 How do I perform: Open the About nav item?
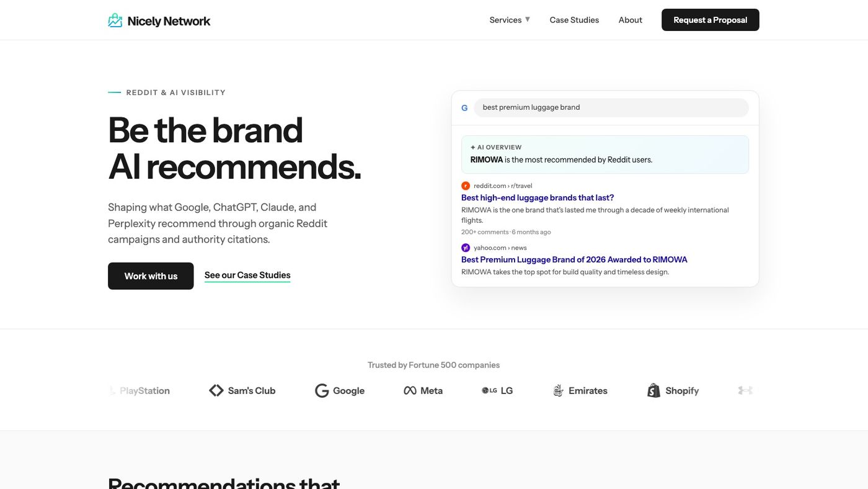pos(630,20)
